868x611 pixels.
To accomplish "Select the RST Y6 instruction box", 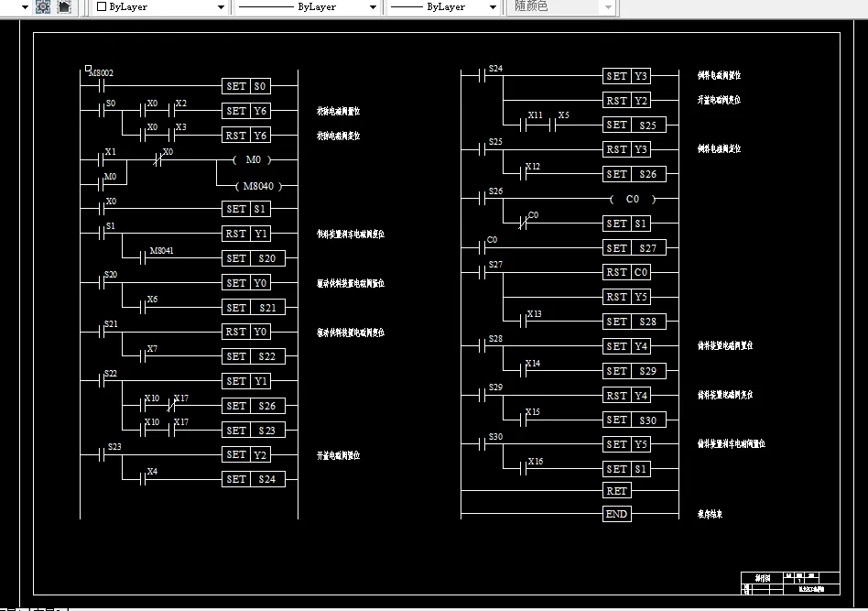I will [x=246, y=136].
